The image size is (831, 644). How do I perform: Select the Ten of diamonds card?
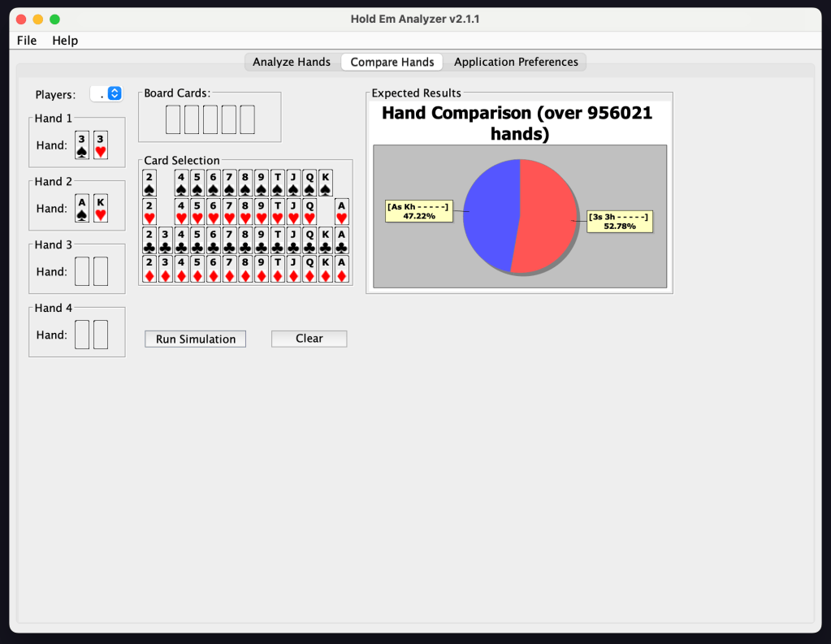tap(278, 269)
